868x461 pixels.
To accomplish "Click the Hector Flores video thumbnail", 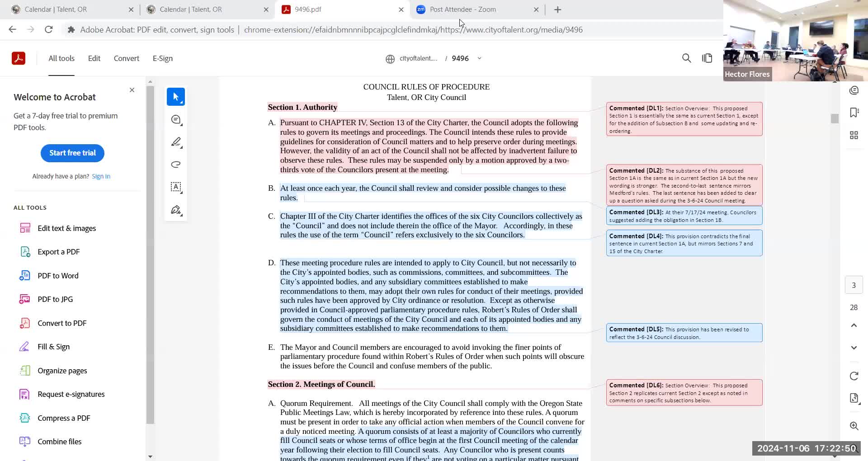I will 796,41.
